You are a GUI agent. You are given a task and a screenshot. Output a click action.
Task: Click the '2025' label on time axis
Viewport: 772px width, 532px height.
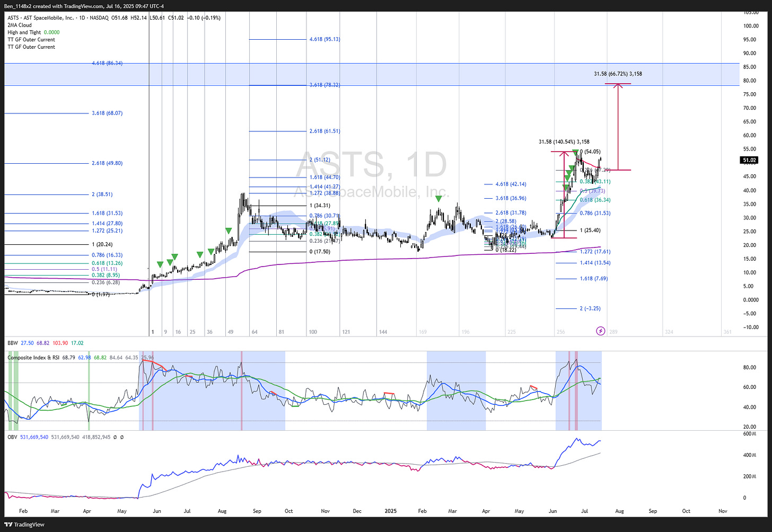390,511
